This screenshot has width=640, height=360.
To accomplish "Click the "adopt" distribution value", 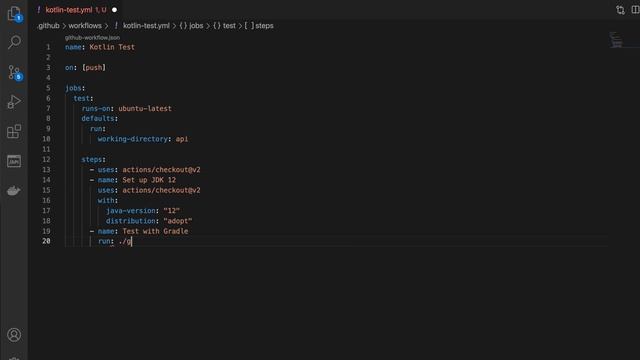I will click(178, 221).
